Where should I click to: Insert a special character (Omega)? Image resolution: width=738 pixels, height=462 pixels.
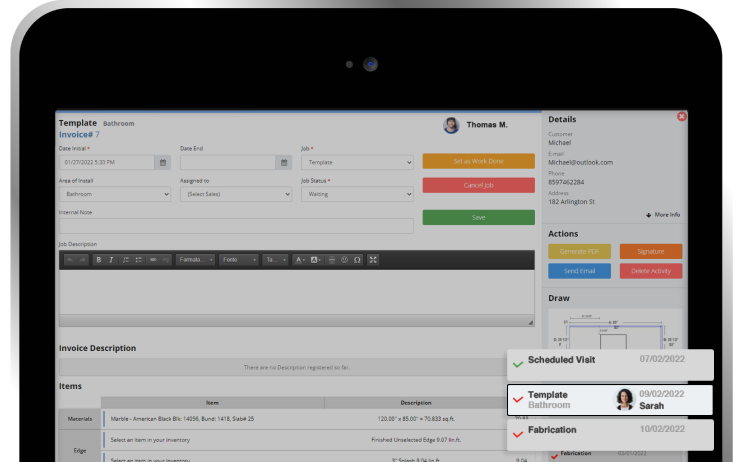click(357, 260)
